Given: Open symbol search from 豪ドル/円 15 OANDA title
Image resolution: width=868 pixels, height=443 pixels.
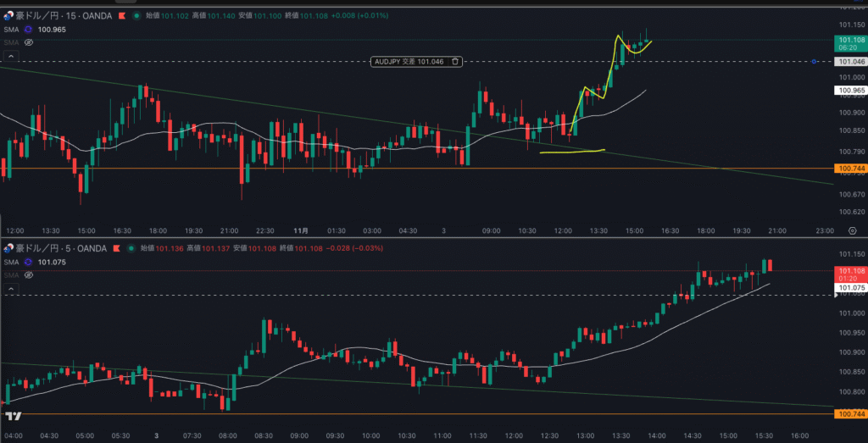Looking at the screenshot, I should [x=59, y=15].
